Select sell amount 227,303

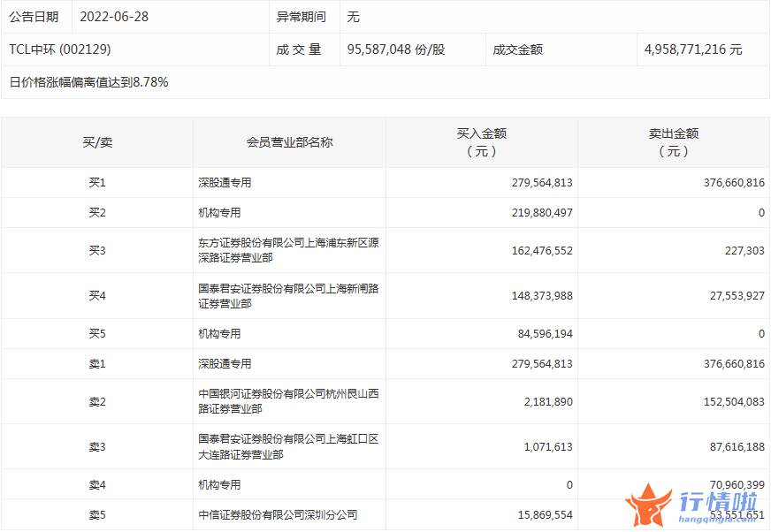[744, 250]
